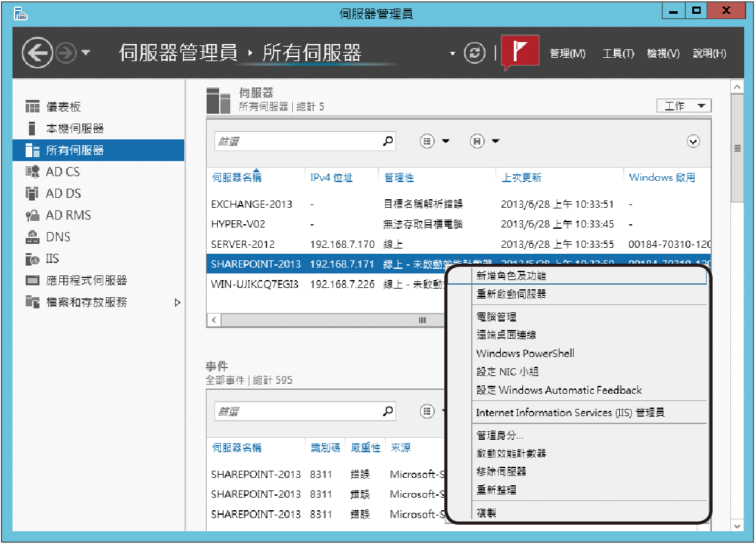The height and width of the screenshot is (545, 756).
Task: Click the forward navigation arrow
Action: click(x=66, y=53)
